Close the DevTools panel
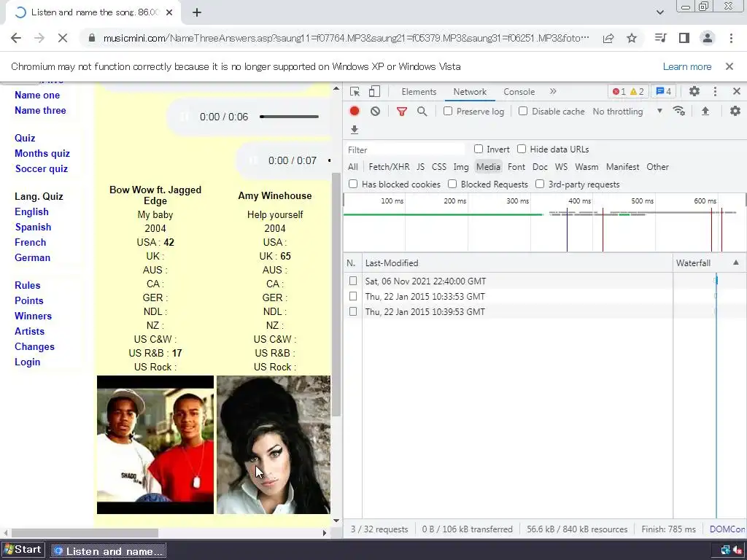This screenshot has width=747, height=560. tap(737, 91)
